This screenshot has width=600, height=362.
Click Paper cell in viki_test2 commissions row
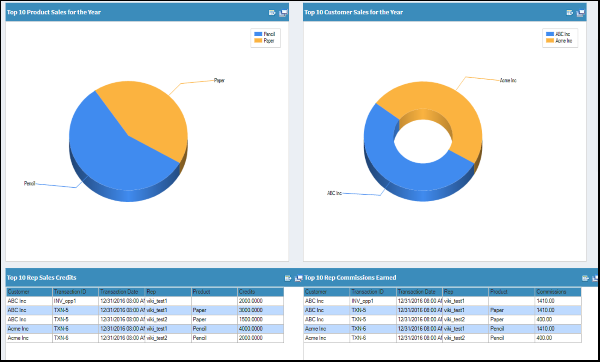pos(512,320)
